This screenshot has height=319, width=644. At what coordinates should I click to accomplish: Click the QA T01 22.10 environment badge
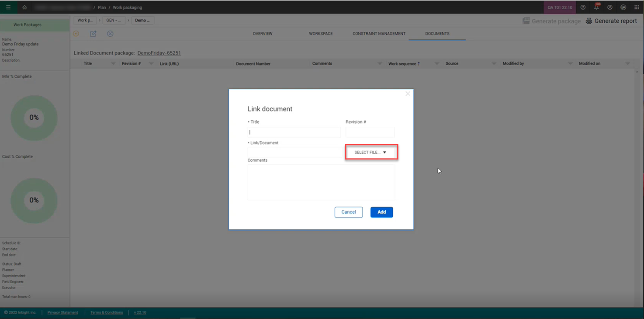coord(560,7)
